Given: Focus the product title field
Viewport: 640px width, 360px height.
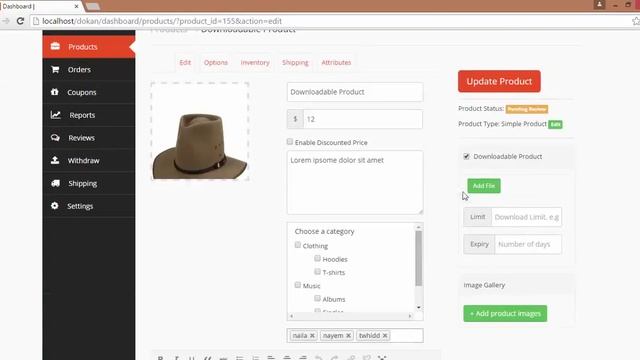Looking at the screenshot, I should [355, 92].
